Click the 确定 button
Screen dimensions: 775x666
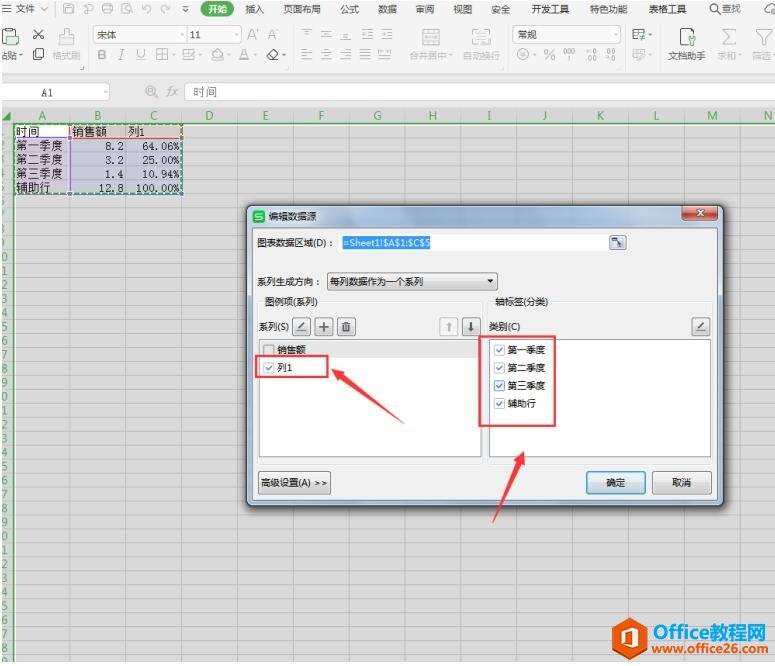click(615, 482)
